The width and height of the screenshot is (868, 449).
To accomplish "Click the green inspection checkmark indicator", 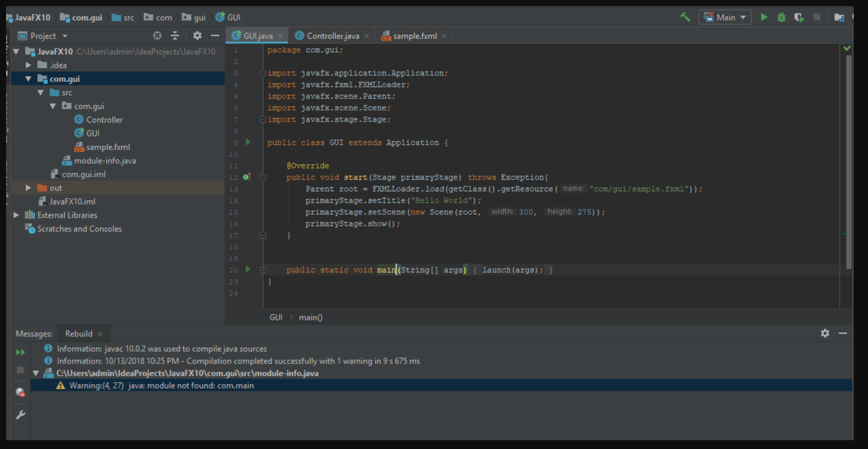I will click(847, 48).
